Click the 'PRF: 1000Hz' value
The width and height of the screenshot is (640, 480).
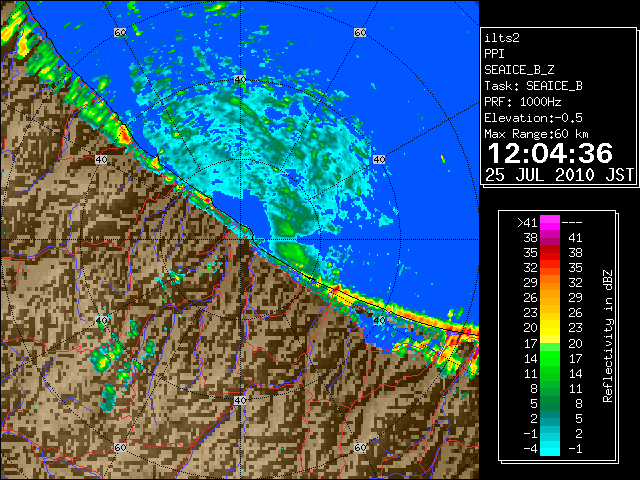click(x=523, y=102)
